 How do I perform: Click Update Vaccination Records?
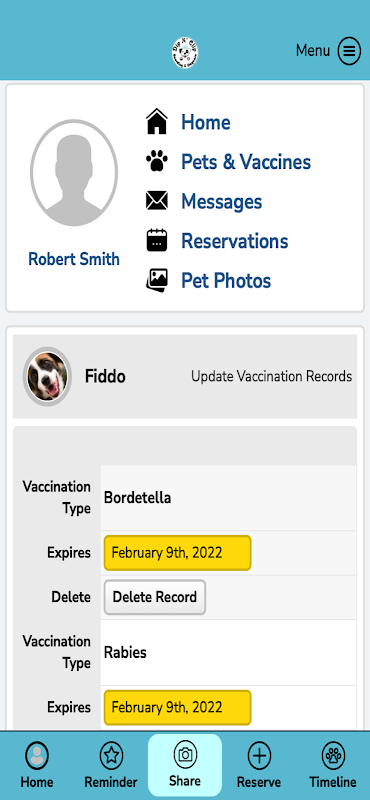[272, 377]
